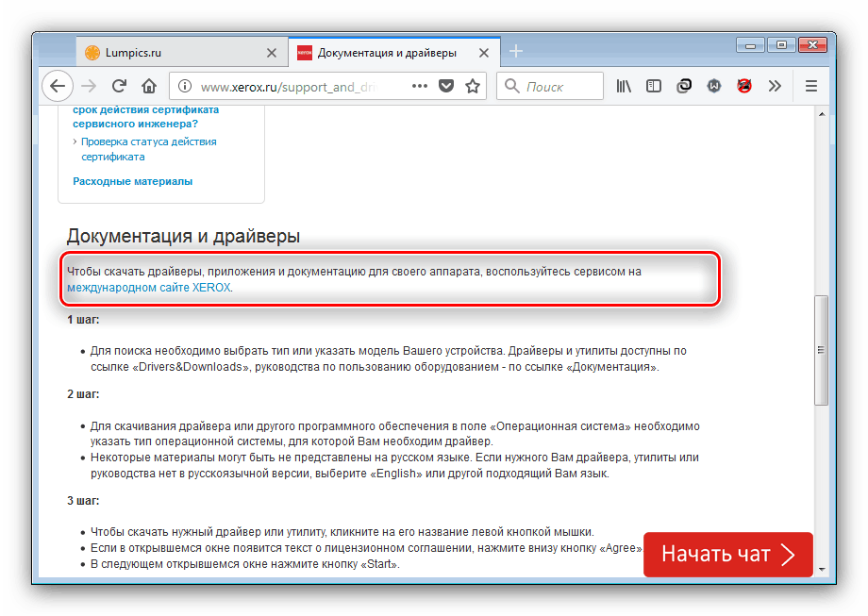Open a new tab with plus button

pyautogui.click(x=516, y=51)
